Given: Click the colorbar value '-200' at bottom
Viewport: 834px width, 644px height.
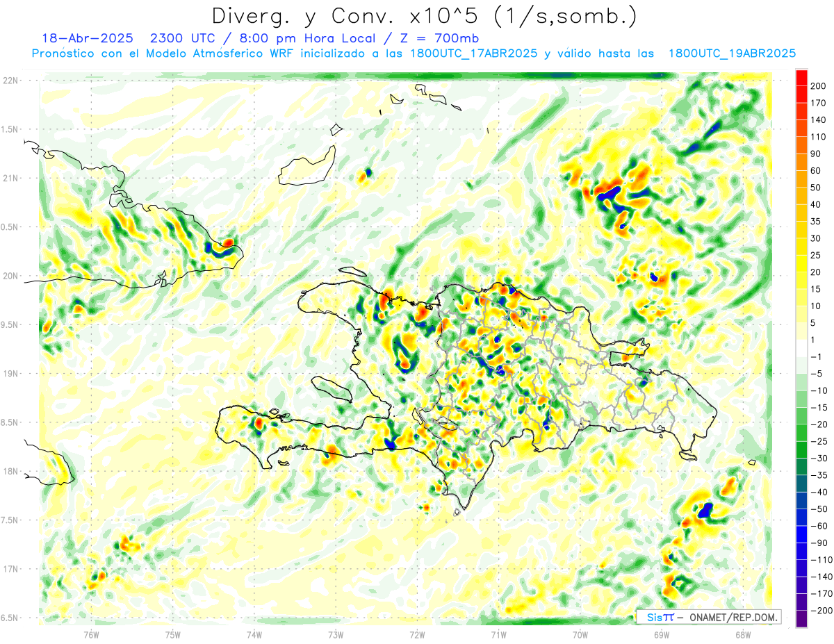Looking at the screenshot, I should pyautogui.click(x=820, y=611).
